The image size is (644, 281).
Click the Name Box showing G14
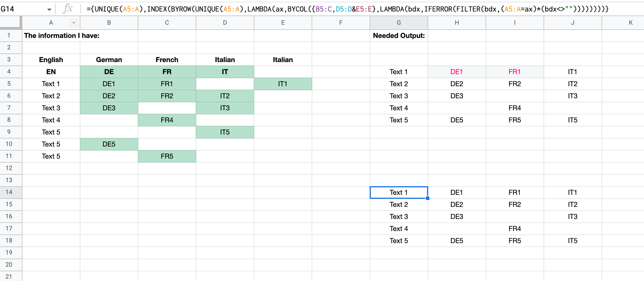[x=17, y=9]
